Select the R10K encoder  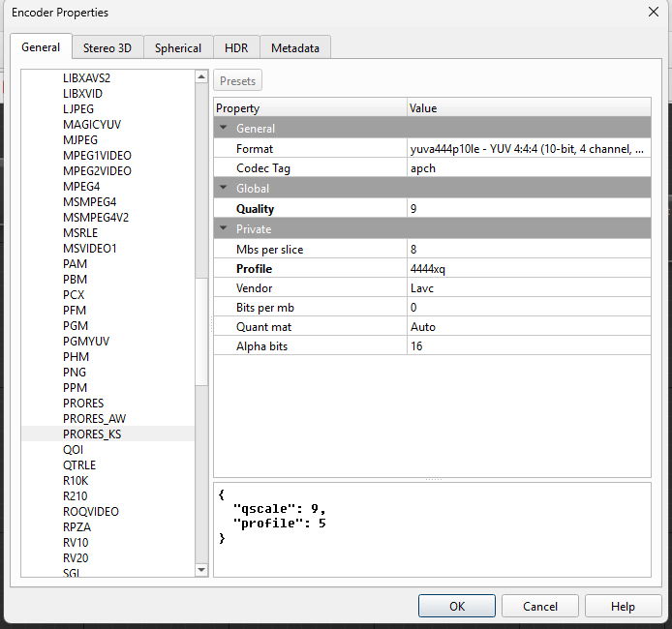tap(76, 480)
